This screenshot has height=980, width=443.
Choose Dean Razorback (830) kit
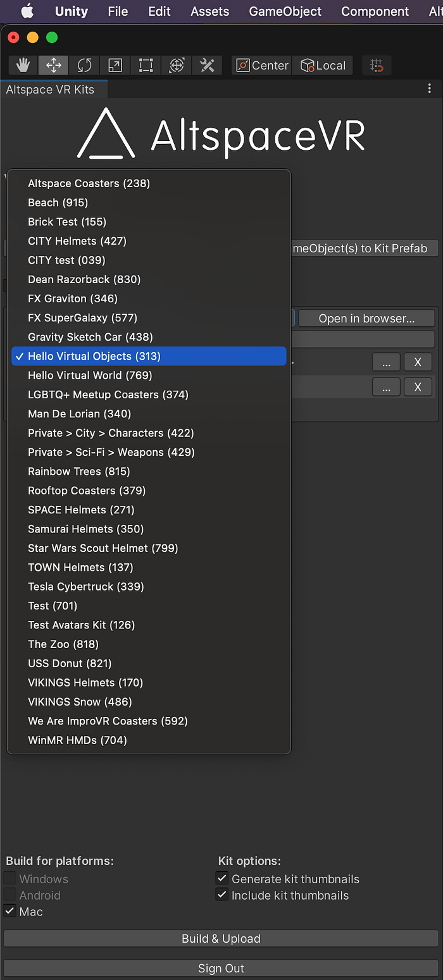(149, 279)
